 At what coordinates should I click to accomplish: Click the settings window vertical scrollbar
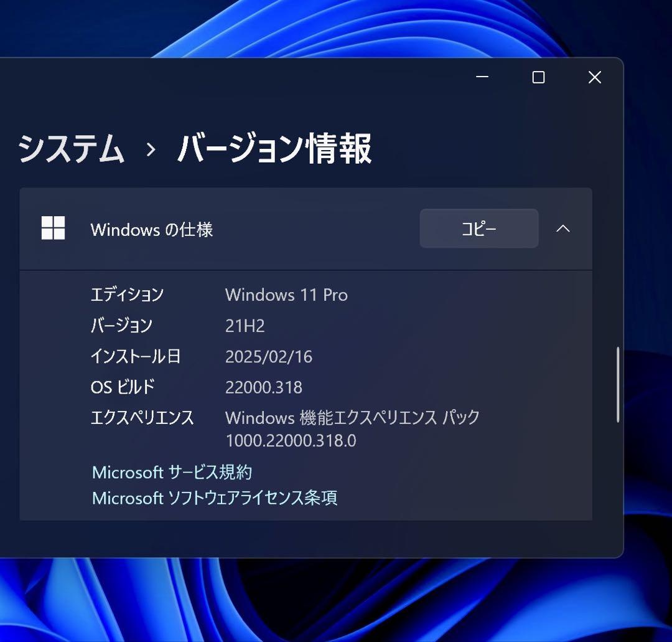coord(618,385)
